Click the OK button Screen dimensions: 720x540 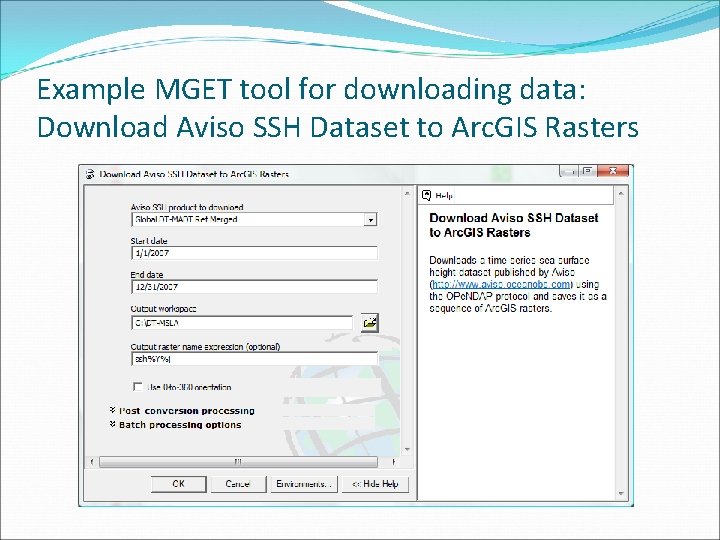click(179, 484)
